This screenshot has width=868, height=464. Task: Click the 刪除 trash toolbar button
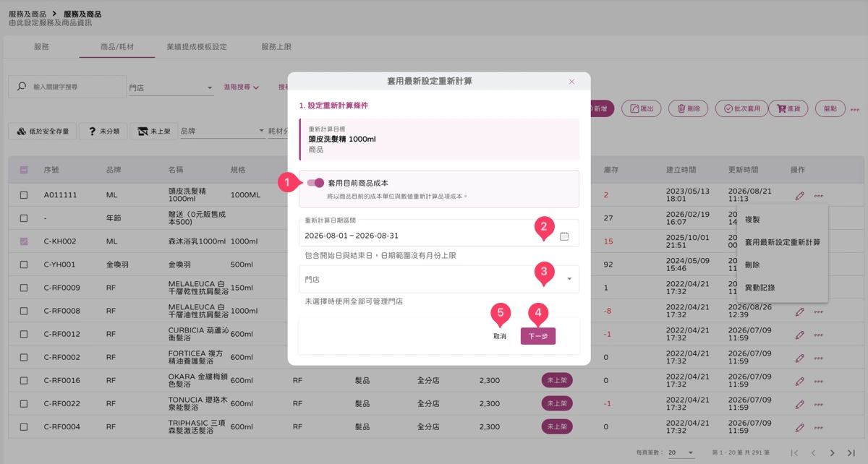(688, 108)
